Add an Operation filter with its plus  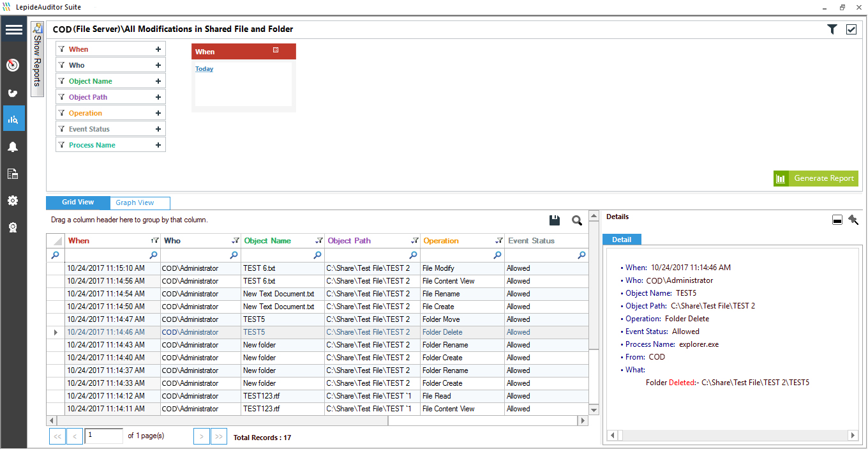coord(158,113)
